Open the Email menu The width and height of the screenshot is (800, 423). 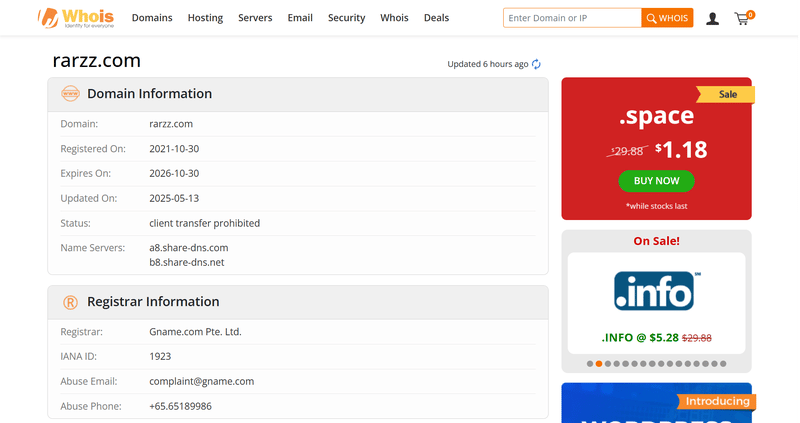(300, 18)
